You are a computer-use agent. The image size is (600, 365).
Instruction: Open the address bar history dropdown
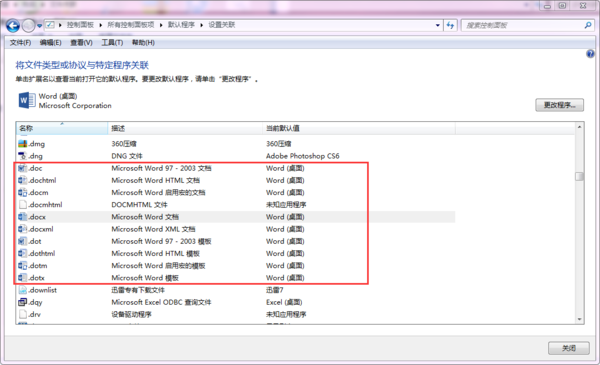click(x=438, y=25)
